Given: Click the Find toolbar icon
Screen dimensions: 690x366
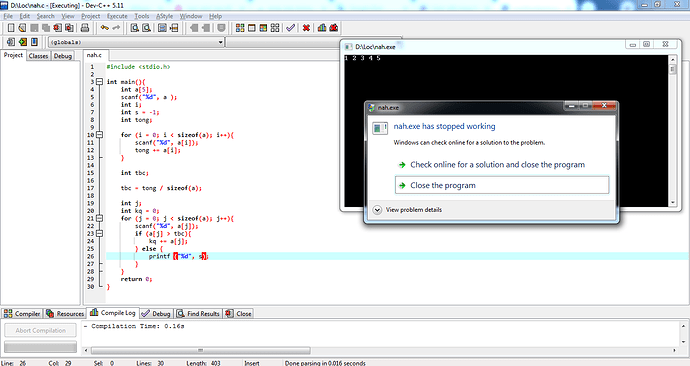Looking at the screenshot, I should tap(135, 28).
